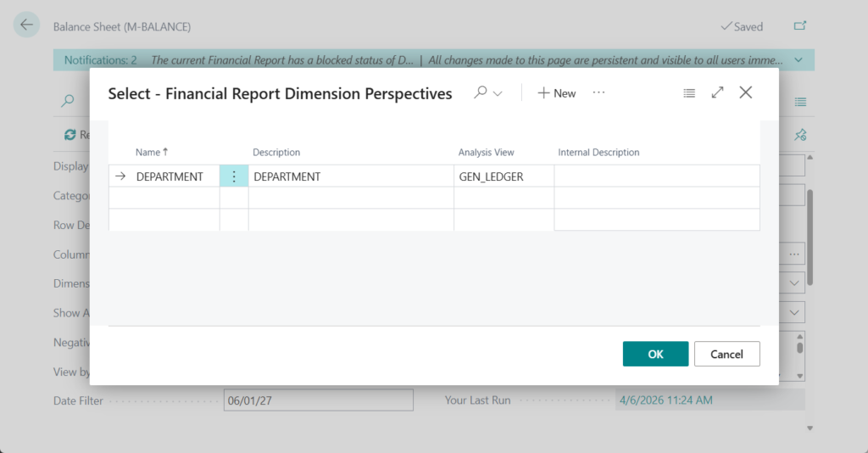Switch to list view layout icon
This screenshot has width=868, height=453.
pos(689,93)
